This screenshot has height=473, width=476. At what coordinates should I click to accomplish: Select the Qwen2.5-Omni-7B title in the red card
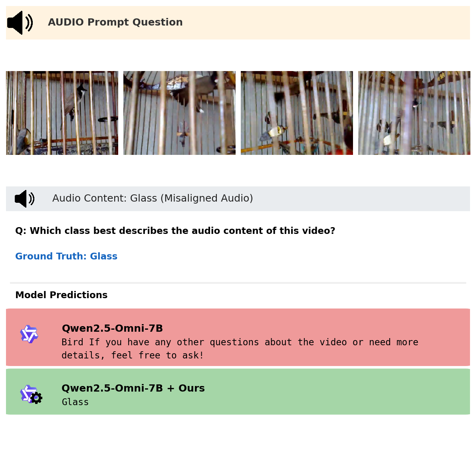point(112,329)
